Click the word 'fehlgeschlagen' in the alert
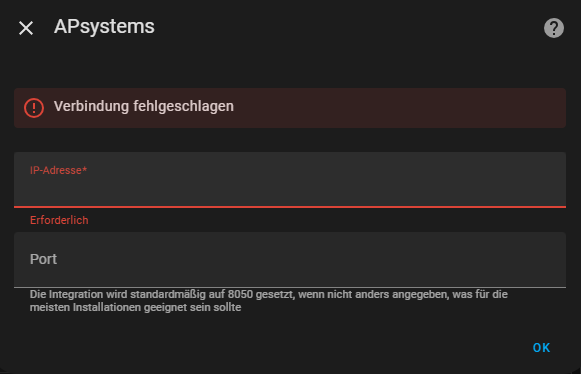 (183, 106)
